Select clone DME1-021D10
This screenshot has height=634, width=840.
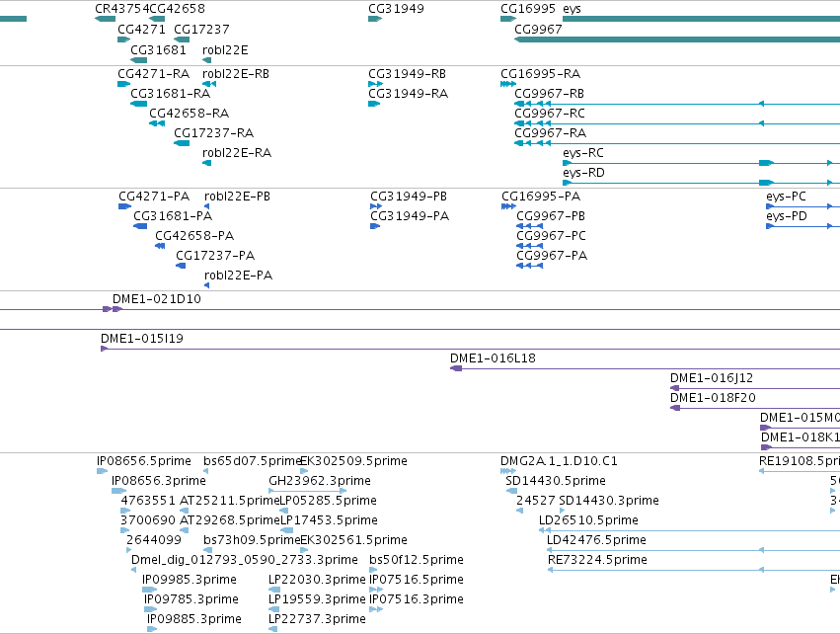[x=156, y=299]
